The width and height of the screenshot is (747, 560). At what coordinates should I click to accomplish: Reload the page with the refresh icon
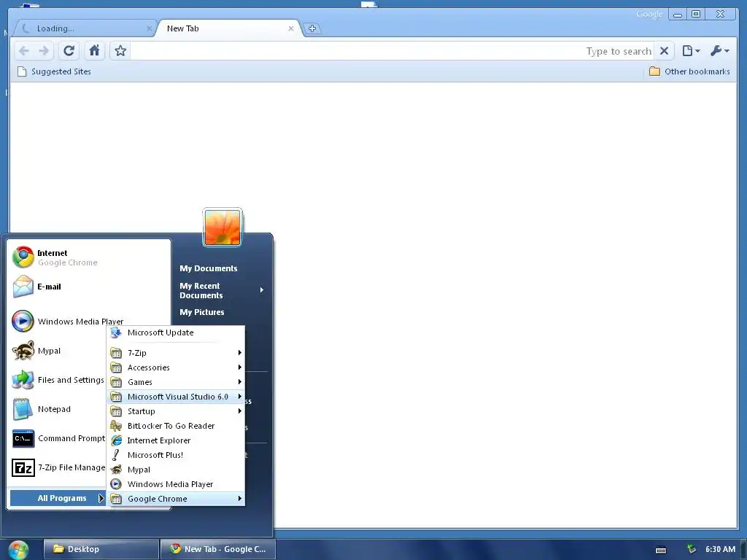(x=69, y=50)
